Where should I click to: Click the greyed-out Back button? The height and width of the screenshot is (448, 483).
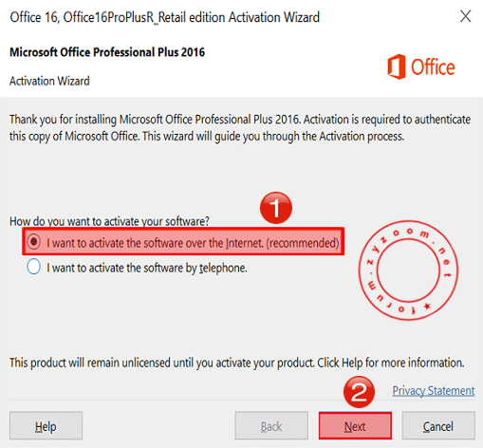[x=271, y=426]
